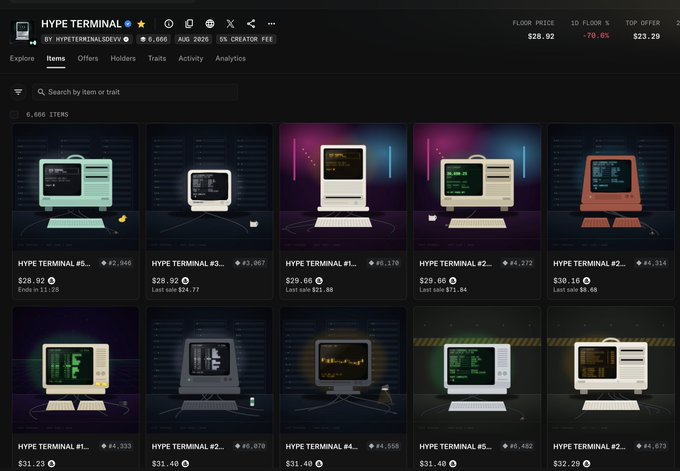The height and width of the screenshot is (471, 680).
Task: Click the Last sale $24.77 text
Action: coord(176,290)
